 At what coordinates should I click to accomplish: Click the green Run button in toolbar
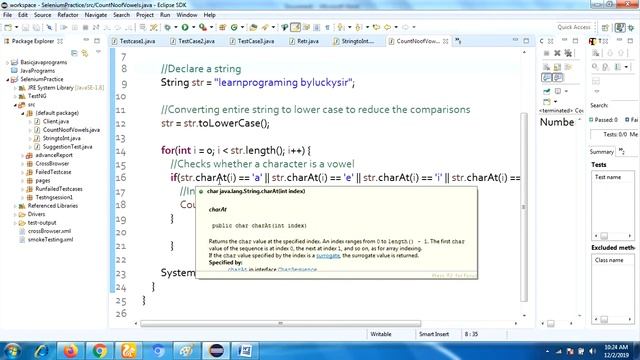click(x=185, y=27)
